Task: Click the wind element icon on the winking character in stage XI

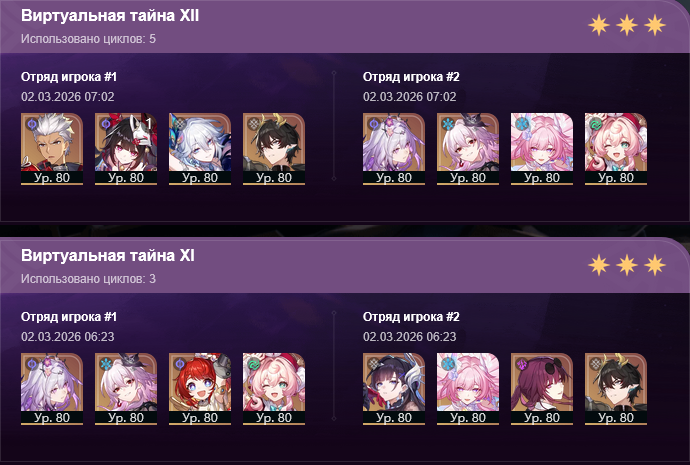Action: 254,364
